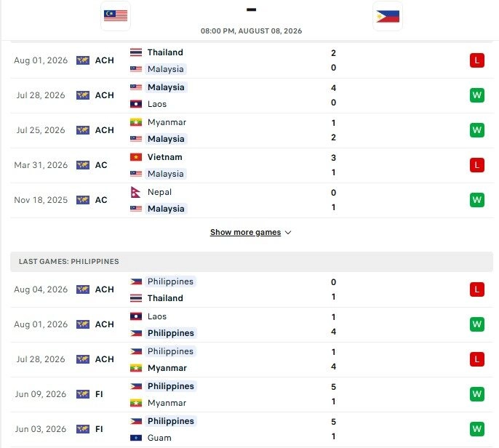
Task: Click green W badge for Malaysia vs Laos
Action: [x=476, y=95]
